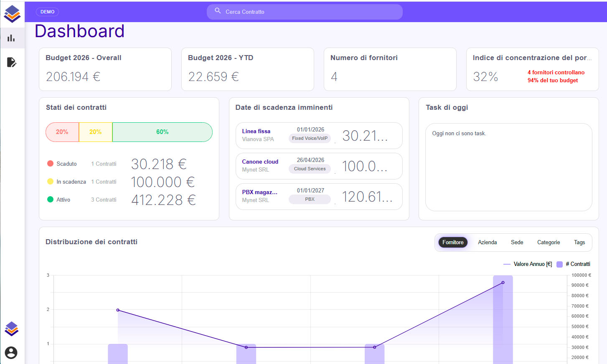Switch to the Tags distribution tab
This screenshot has height=364, width=607.
click(579, 243)
